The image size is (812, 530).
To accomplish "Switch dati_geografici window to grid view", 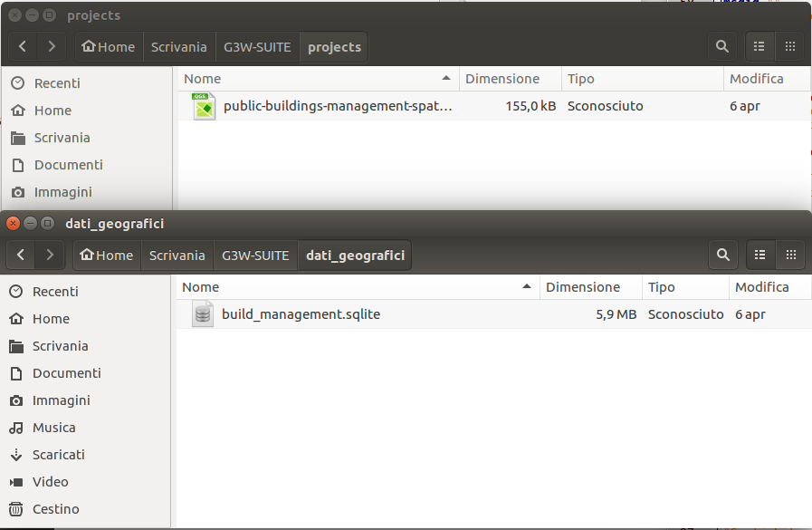I will (791, 255).
